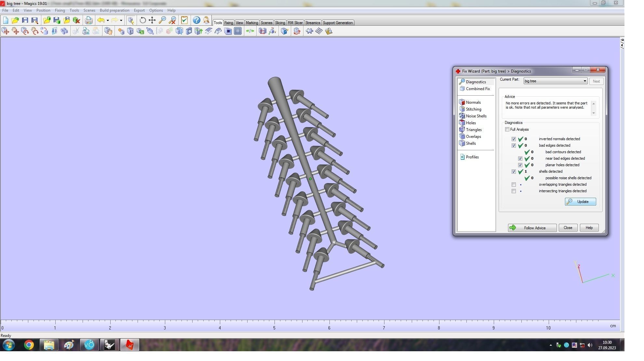Click the Zoom magnifier icon

162,20
